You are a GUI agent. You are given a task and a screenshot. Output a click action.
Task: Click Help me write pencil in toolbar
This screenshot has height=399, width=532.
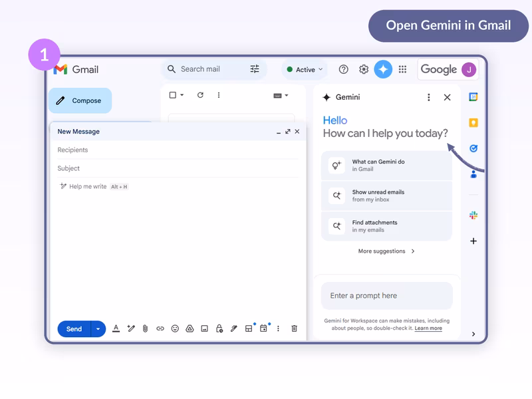pos(131,329)
